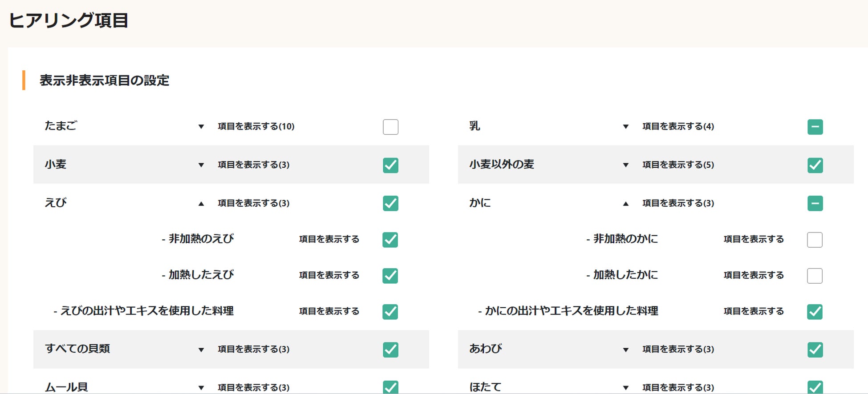Click the 小麦以外の麦 row label
The height and width of the screenshot is (394, 868).
[502, 165]
